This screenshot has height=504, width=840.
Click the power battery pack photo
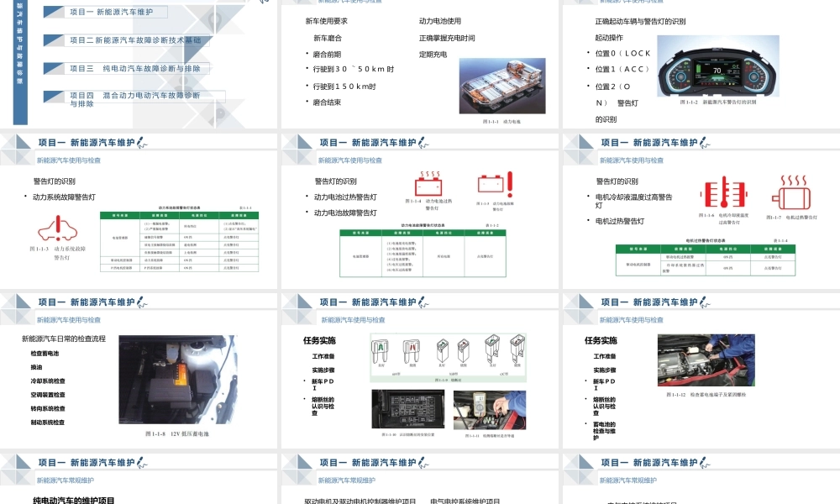tap(502, 86)
